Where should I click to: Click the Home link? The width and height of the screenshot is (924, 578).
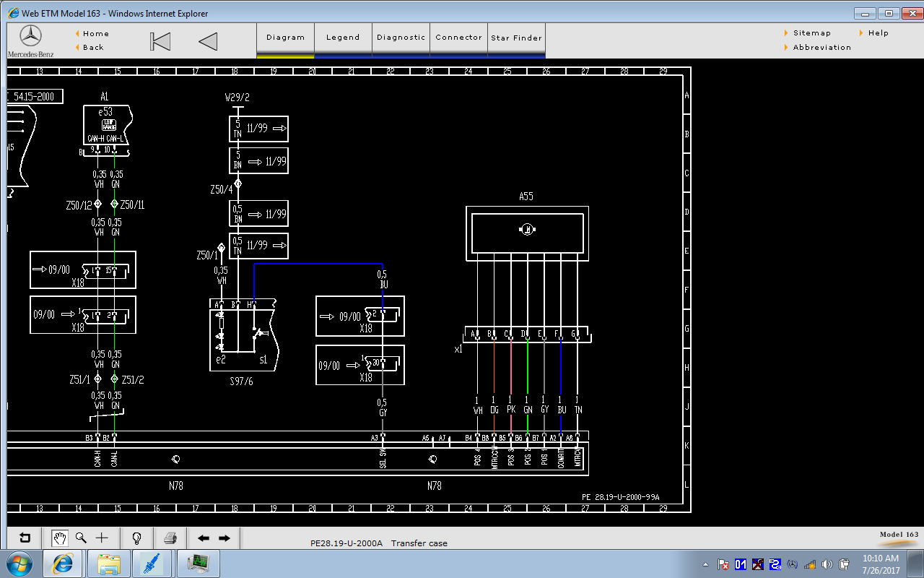coord(95,33)
